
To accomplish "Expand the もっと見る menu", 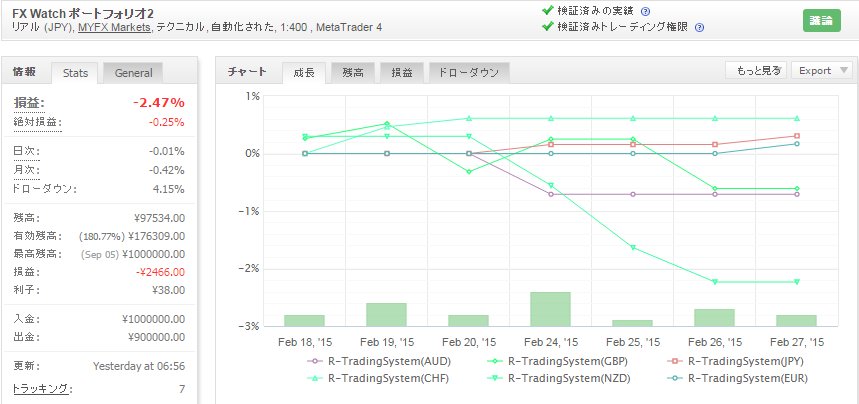I will tap(755, 70).
